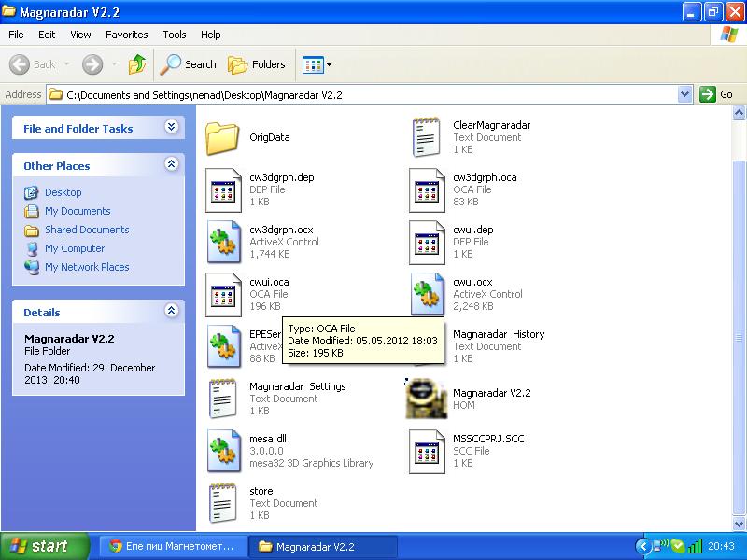Open the Tools menu
The image size is (747, 560).
175,35
